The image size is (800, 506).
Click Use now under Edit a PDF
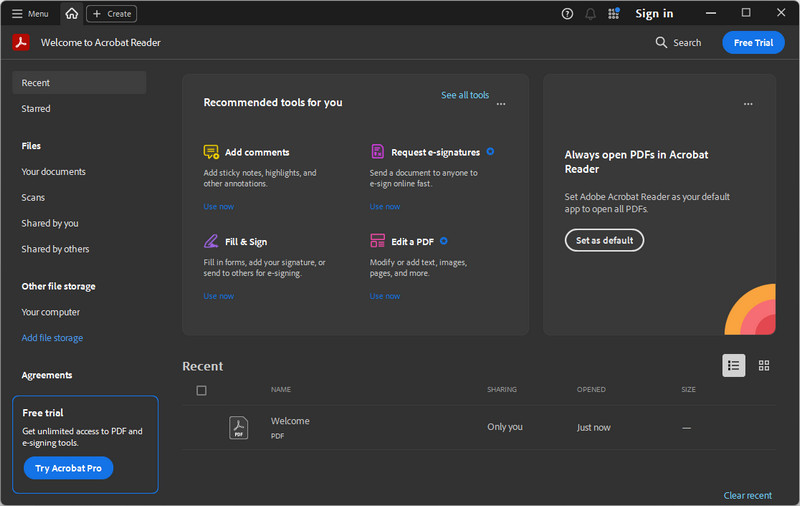point(385,296)
